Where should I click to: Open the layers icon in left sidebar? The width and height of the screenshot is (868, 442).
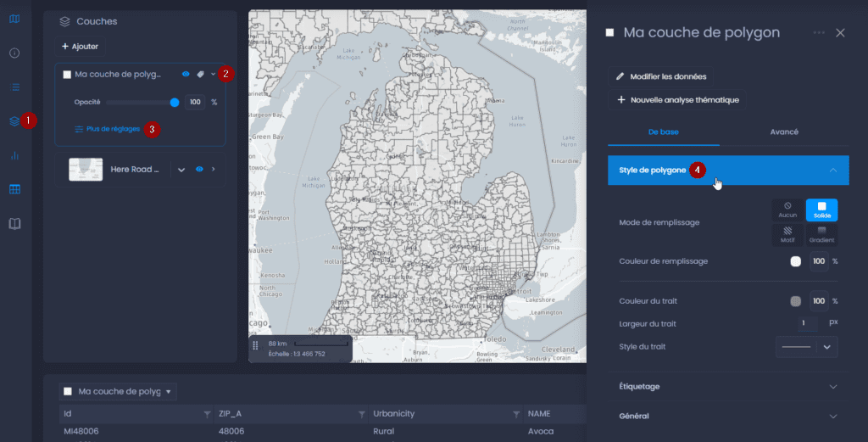pyautogui.click(x=15, y=121)
